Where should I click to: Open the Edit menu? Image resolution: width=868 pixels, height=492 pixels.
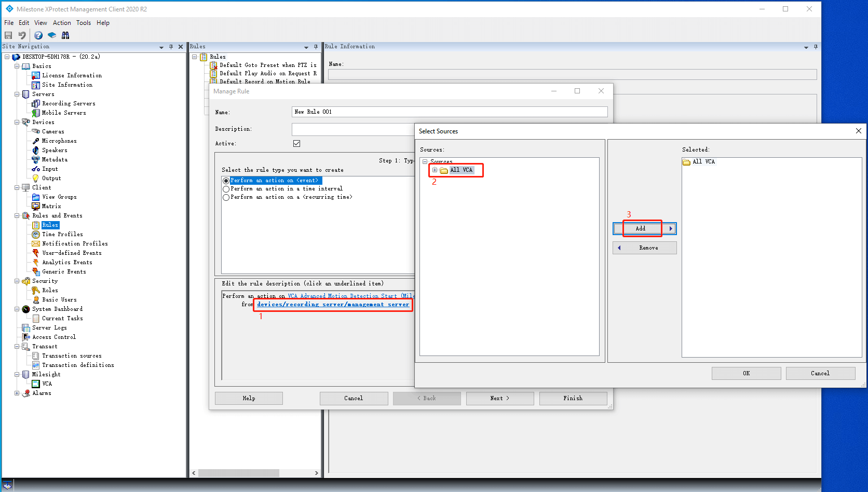pyautogui.click(x=24, y=23)
